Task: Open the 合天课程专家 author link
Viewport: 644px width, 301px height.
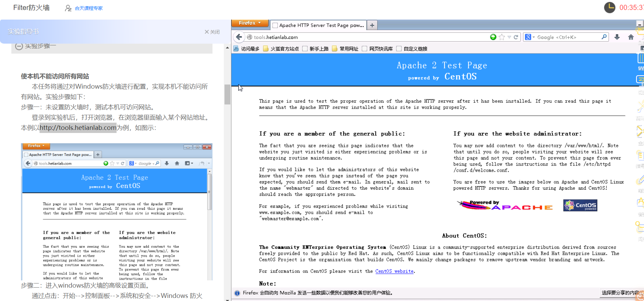Action: pos(89,8)
